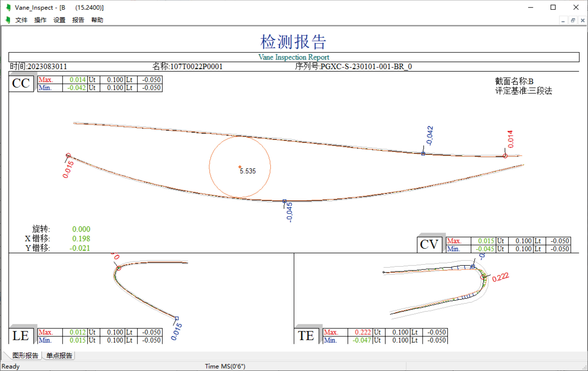Viewport: 588px width, 371px height.
Task: Click the green document icon beside 文件
Action: [8, 20]
